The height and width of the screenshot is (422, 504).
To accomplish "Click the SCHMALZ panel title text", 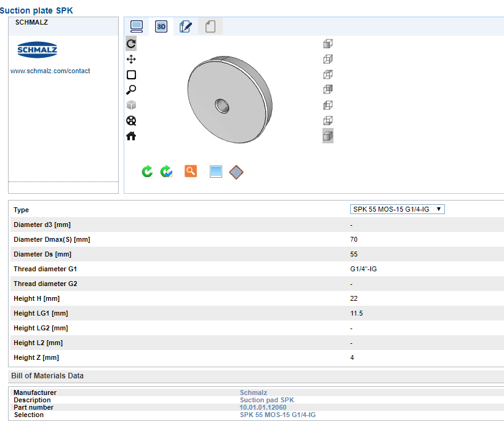I will click(31, 22).
